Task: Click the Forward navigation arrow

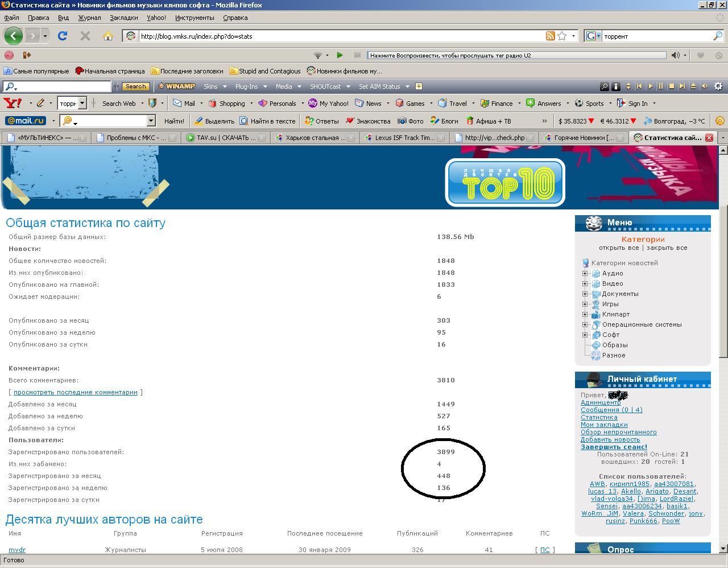Action: click(x=32, y=36)
